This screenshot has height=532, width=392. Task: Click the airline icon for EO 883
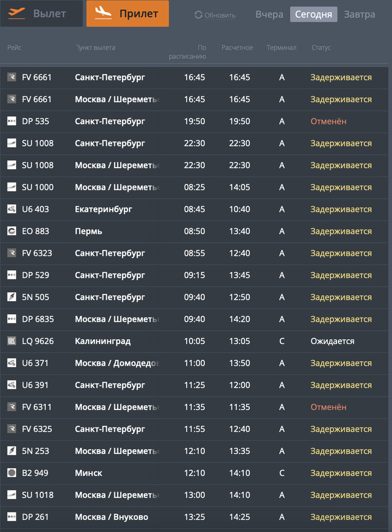click(x=11, y=231)
